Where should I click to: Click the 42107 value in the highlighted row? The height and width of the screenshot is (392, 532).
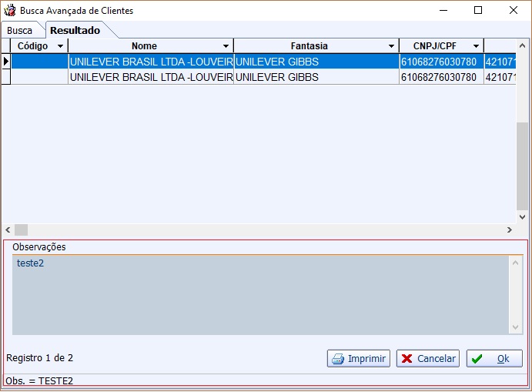click(x=500, y=62)
